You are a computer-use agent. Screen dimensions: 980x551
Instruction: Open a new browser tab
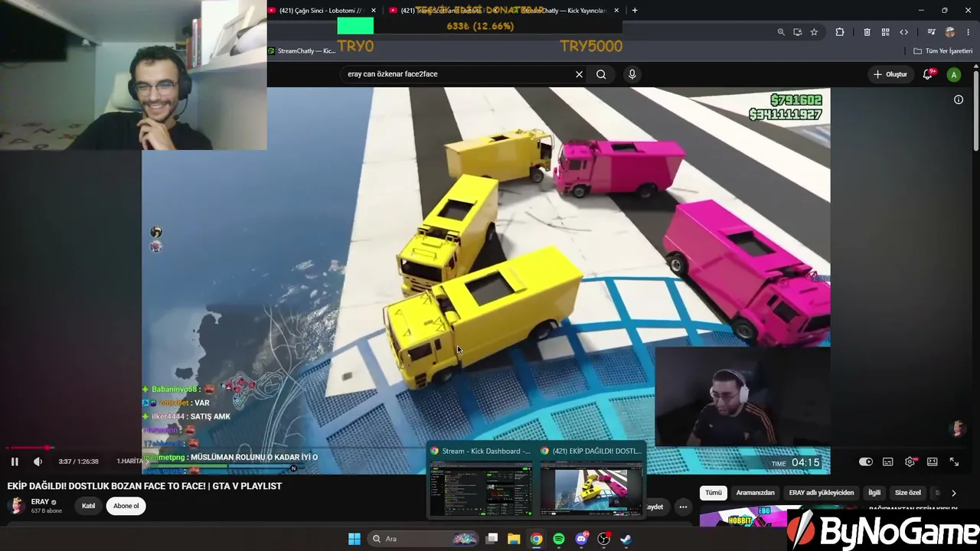point(635,10)
